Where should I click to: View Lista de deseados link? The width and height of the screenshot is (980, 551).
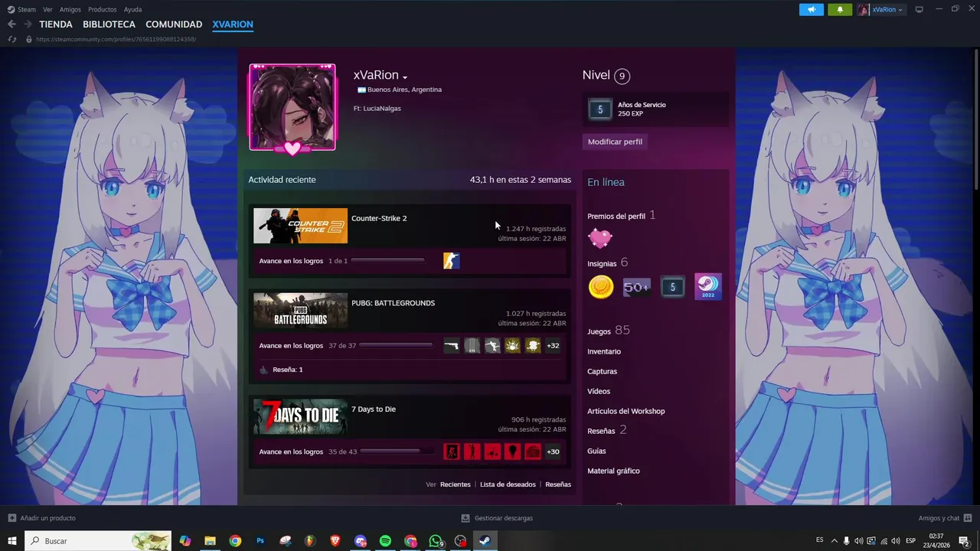[508, 484]
